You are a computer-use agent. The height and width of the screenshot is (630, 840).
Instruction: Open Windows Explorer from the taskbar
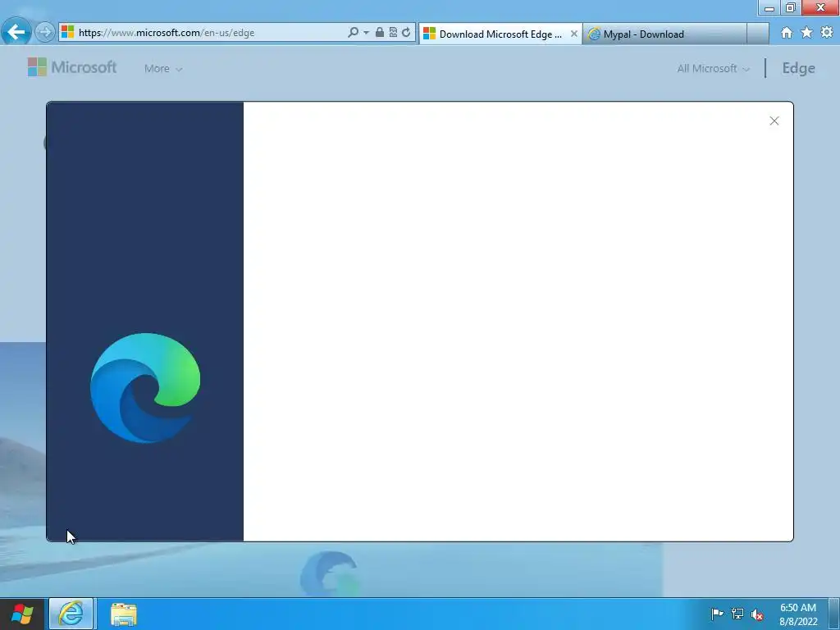(x=124, y=614)
